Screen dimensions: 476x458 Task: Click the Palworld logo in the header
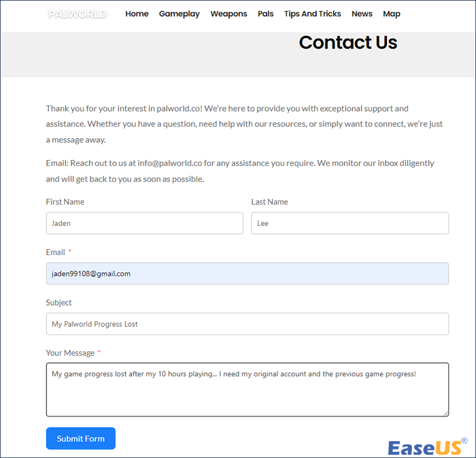(x=78, y=14)
